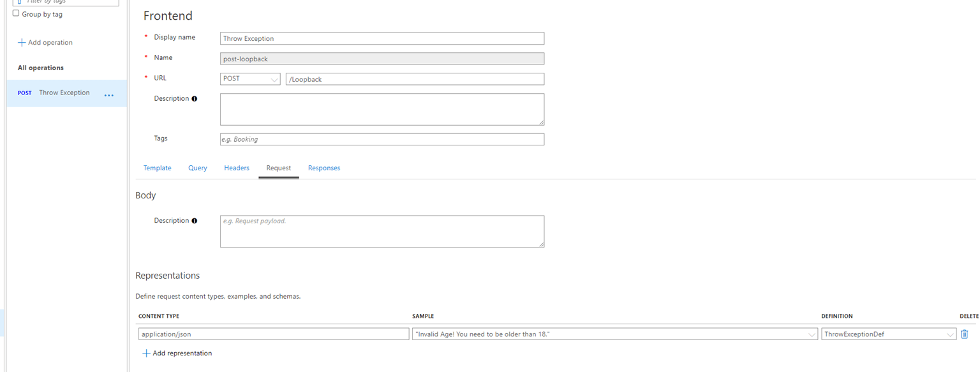Viewport: 980px width, 372px height.
Task: Click the Add operation link
Action: point(50,42)
